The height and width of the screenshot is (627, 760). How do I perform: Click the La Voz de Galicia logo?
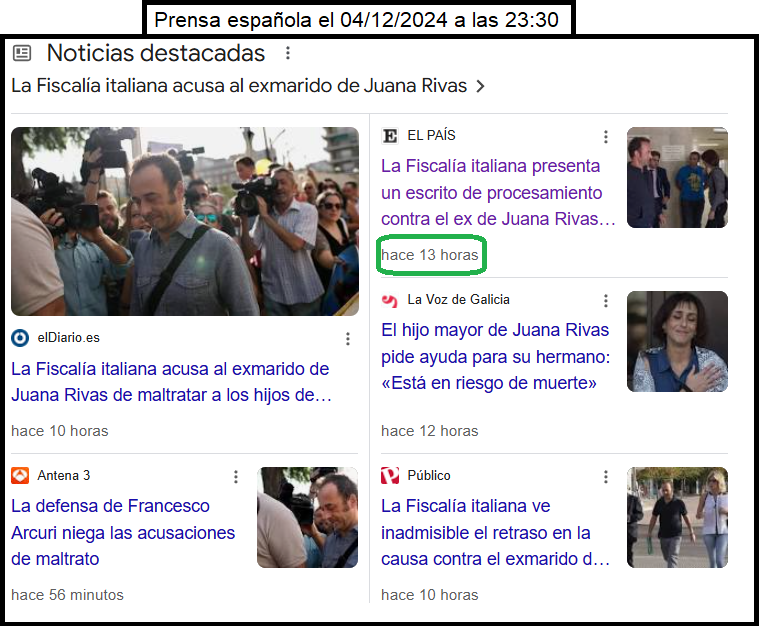click(390, 300)
